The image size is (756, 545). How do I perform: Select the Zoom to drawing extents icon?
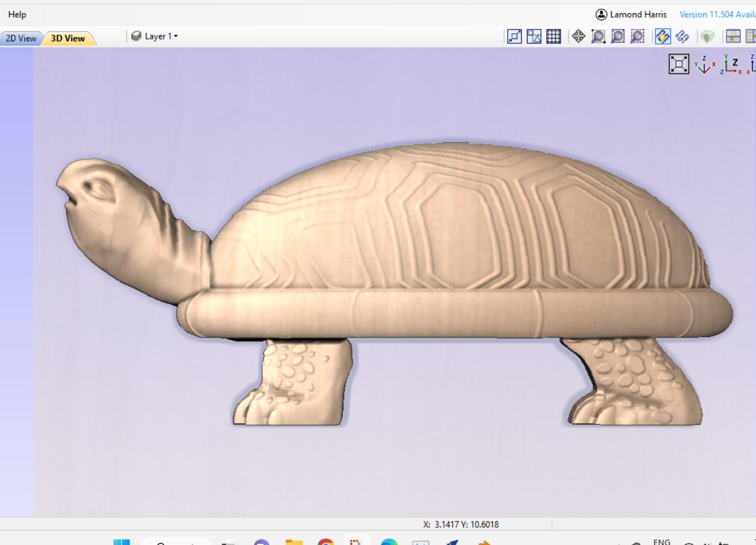514,37
